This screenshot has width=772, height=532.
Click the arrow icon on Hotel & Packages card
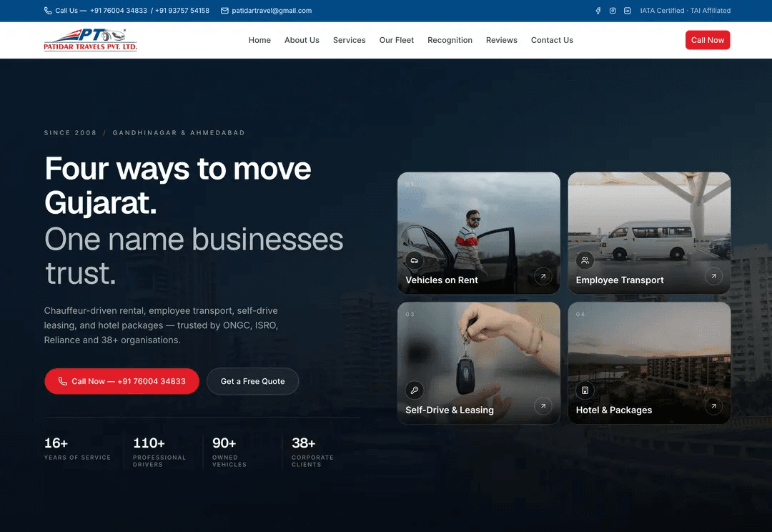[713, 406]
